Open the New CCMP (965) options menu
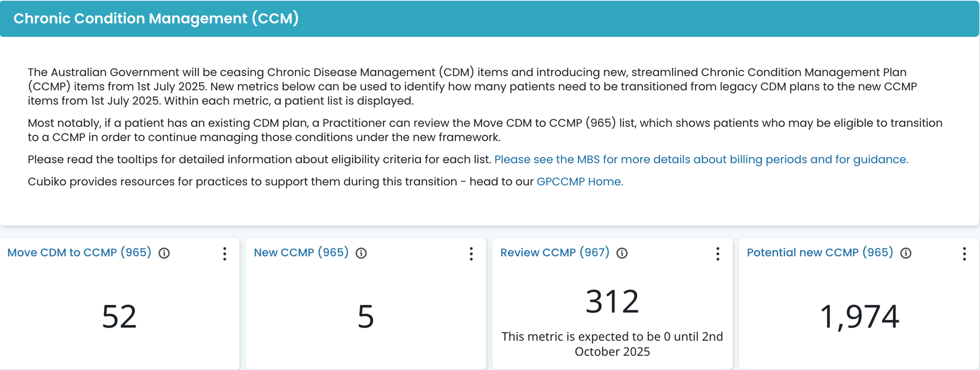This screenshot has width=980, height=370. coord(471,253)
